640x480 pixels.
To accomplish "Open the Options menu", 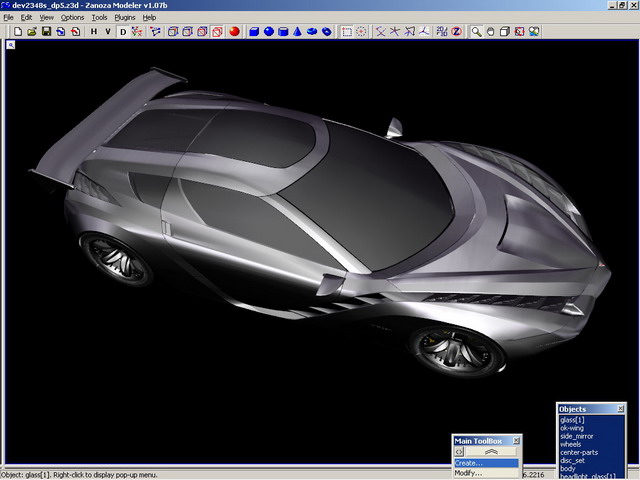I will point(72,17).
